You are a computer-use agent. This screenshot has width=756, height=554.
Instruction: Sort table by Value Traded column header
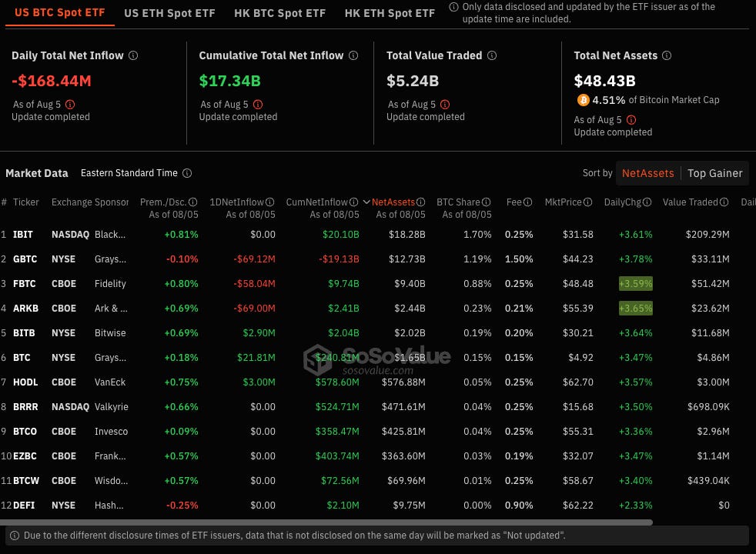691,202
